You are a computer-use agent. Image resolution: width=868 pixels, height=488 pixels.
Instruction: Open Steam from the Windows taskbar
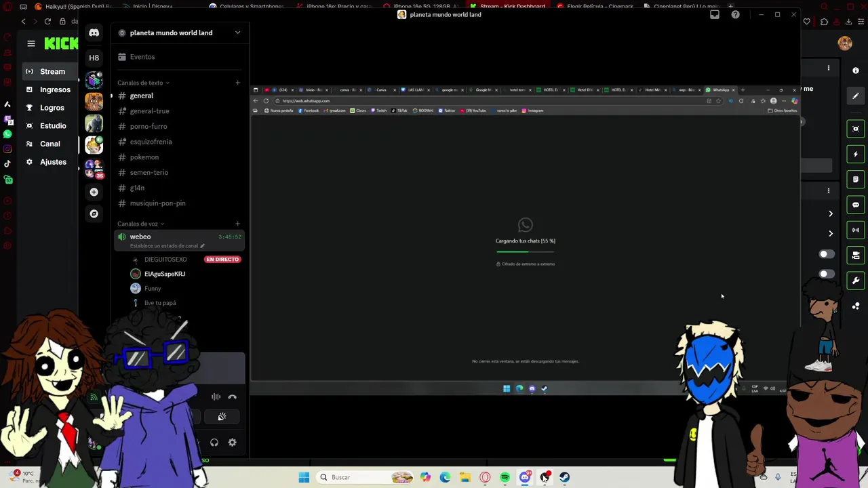[564, 477]
